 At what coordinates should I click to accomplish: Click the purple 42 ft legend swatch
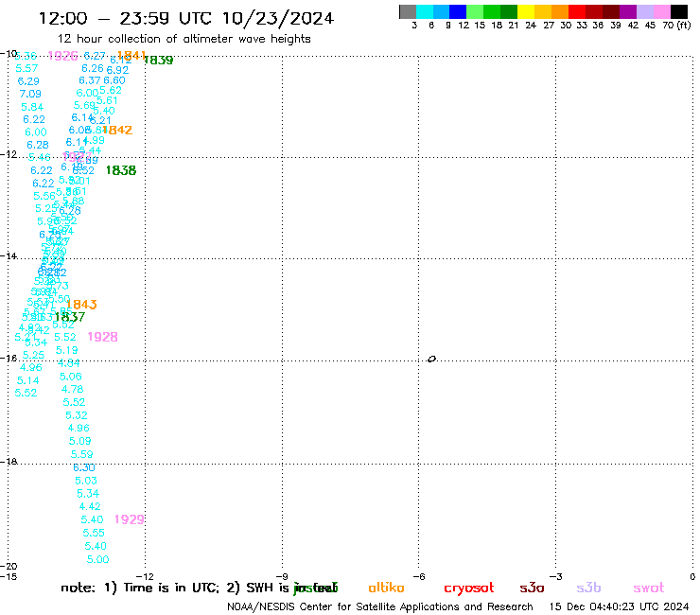tap(628, 11)
